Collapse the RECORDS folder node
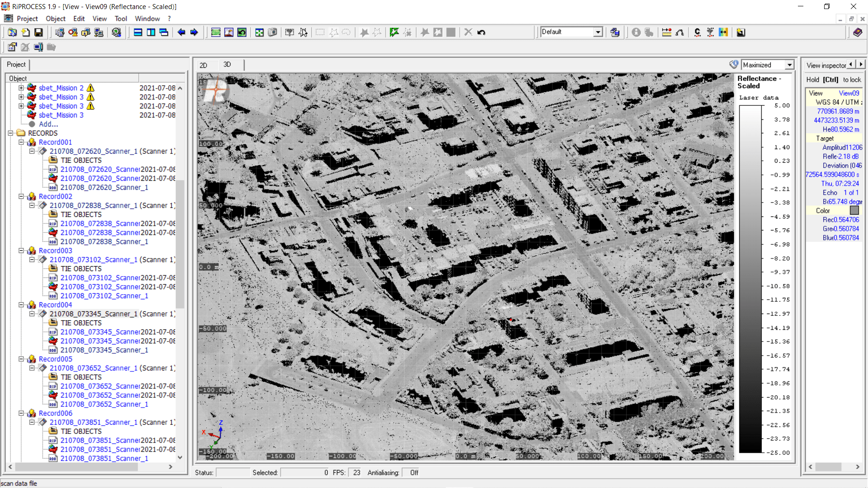The width and height of the screenshot is (868, 488). pos(10,133)
